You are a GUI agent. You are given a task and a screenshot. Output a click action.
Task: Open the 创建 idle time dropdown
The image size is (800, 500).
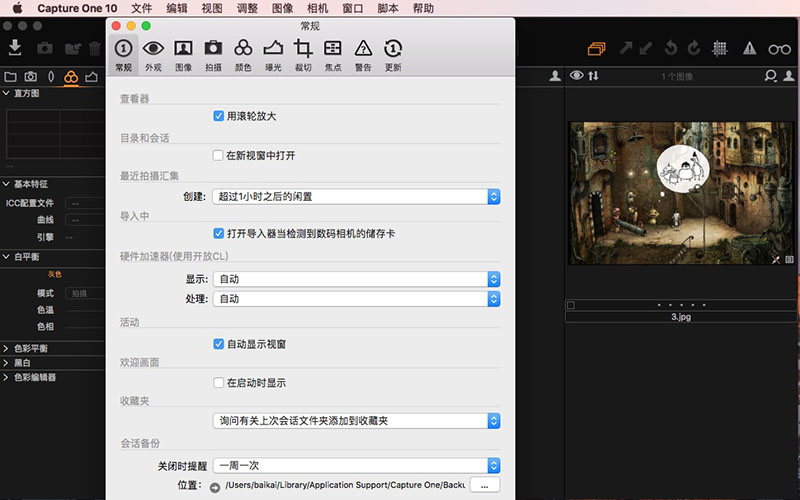tap(356, 196)
